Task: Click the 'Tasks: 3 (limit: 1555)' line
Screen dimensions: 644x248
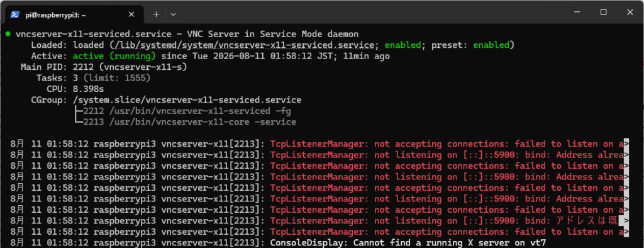Action: tap(93, 77)
